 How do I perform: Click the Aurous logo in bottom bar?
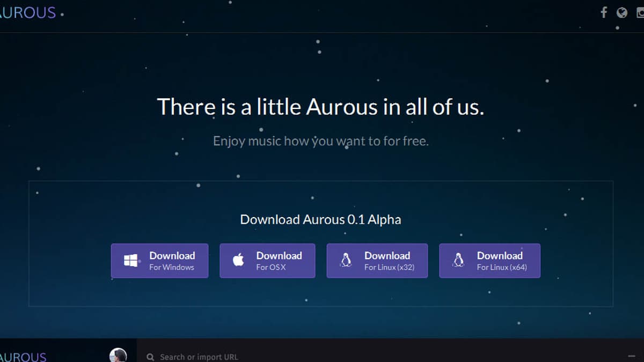pyautogui.click(x=23, y=357)
